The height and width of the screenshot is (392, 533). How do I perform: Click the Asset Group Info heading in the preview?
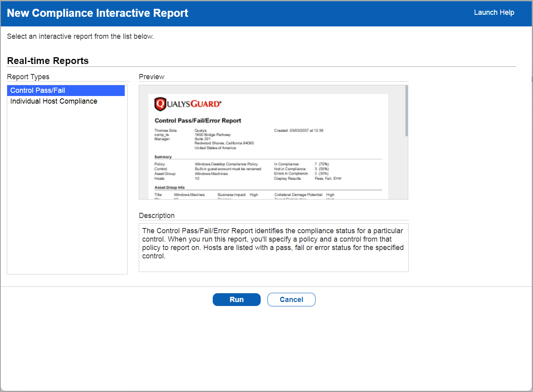(170, 187)
